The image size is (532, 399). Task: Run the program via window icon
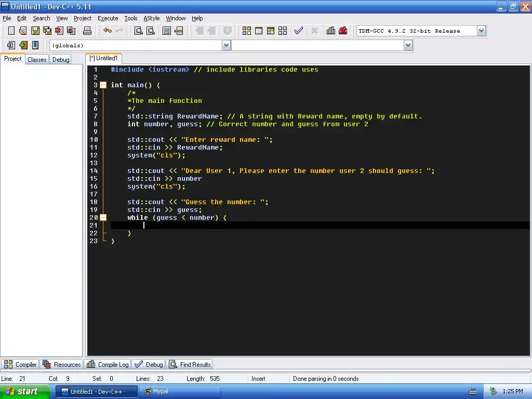(259, 31)
